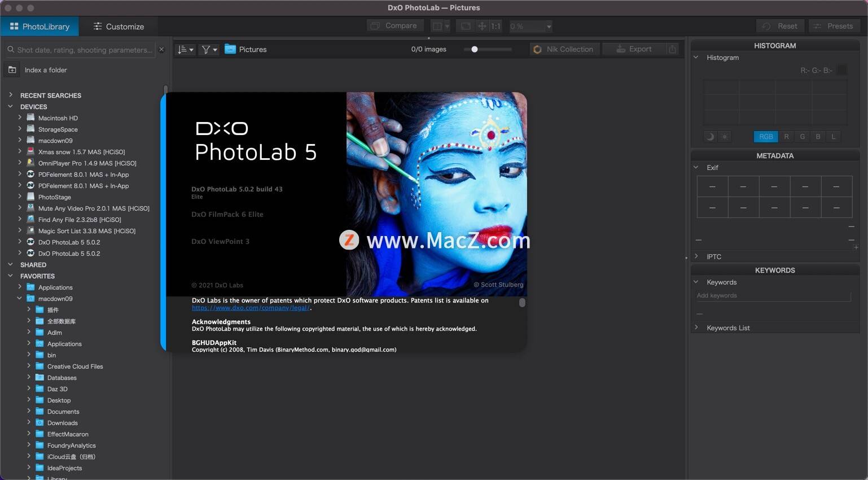
Task: Collapse the Histogram panel
Action: coord(696,57)
